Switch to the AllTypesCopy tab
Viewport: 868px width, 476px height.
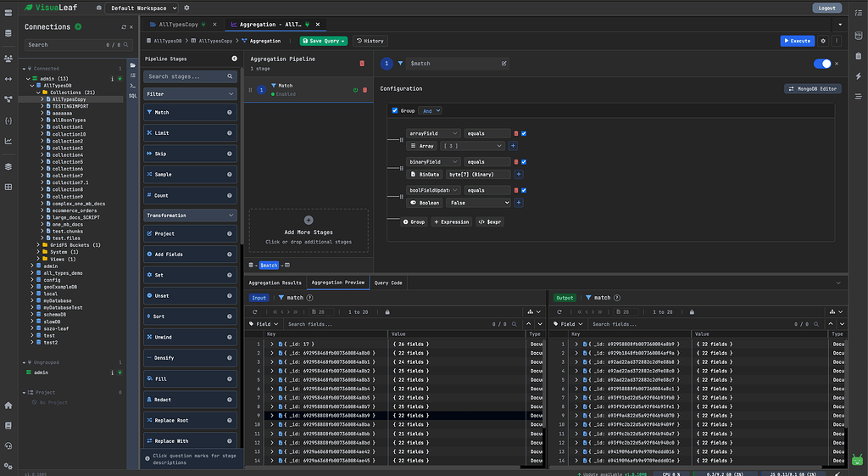[x=178, y=25]
